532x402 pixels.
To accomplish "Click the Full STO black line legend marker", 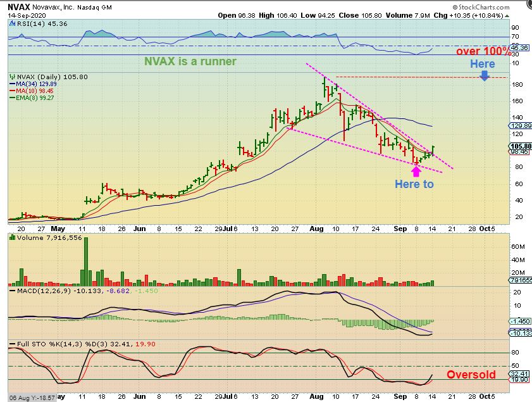I will click(x=13, y=344).
